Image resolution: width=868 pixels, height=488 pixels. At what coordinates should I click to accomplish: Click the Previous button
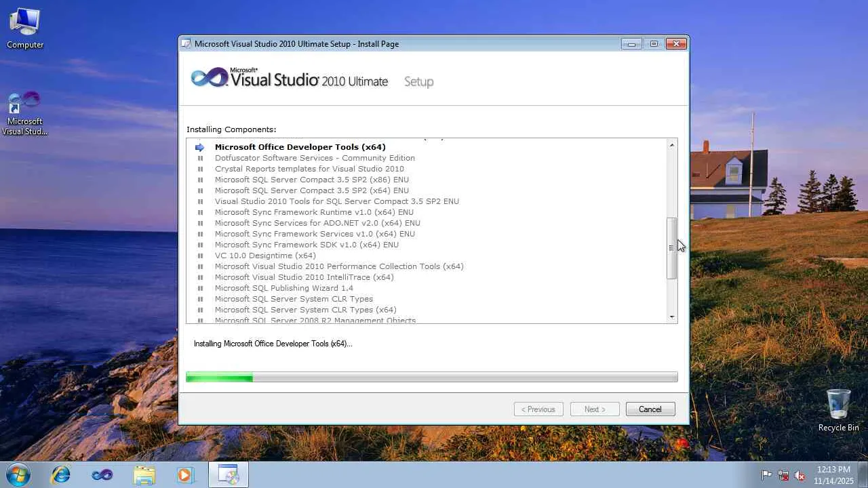538,409
